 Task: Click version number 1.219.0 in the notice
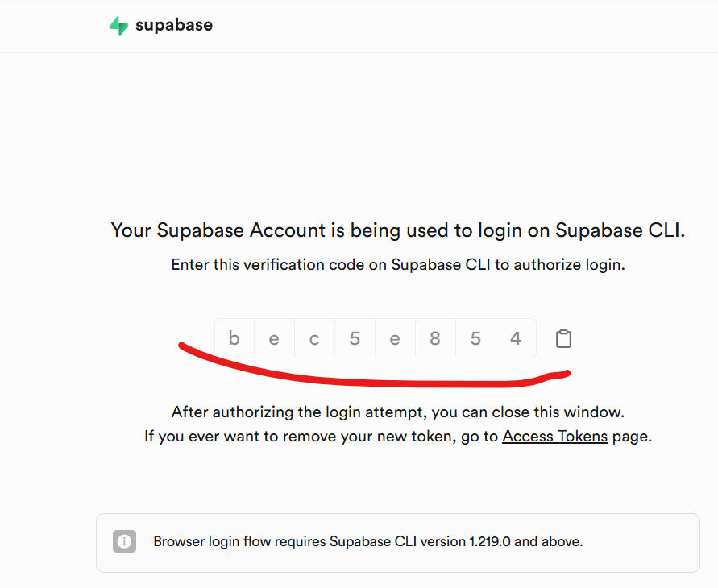(490, 541)
